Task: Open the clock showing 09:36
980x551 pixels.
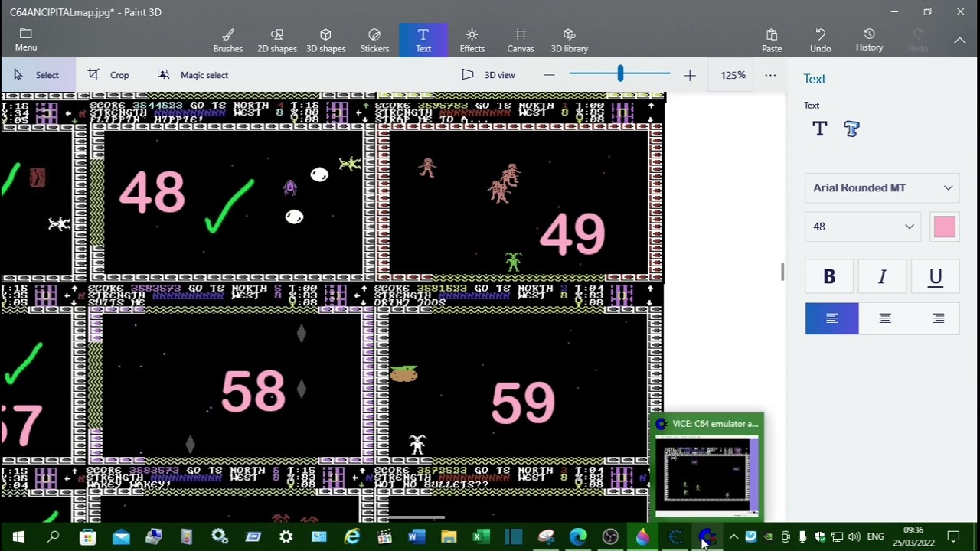Action: [913, 536]
